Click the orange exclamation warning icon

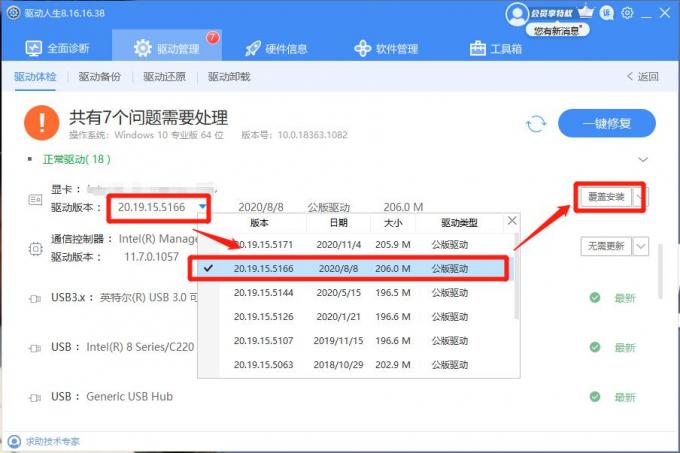click(42, 123)
